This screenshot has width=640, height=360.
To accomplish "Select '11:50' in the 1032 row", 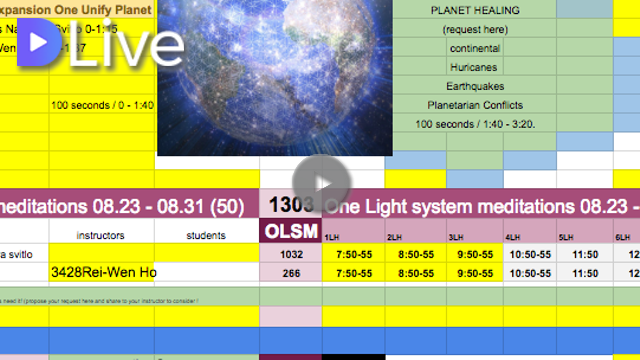I will coord(585,254).
